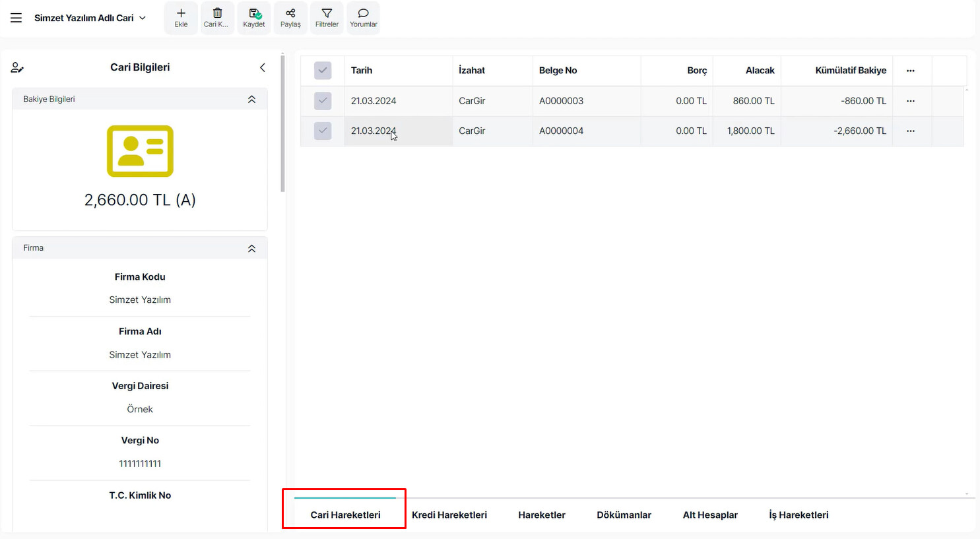Open the Alt Hesaplar tab

click(710, 515)
